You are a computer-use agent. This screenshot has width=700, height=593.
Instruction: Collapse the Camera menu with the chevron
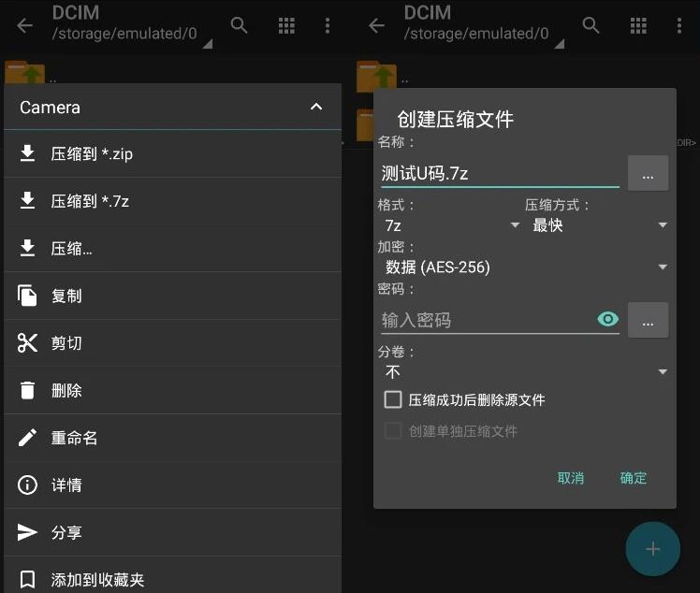pos(316,108)
